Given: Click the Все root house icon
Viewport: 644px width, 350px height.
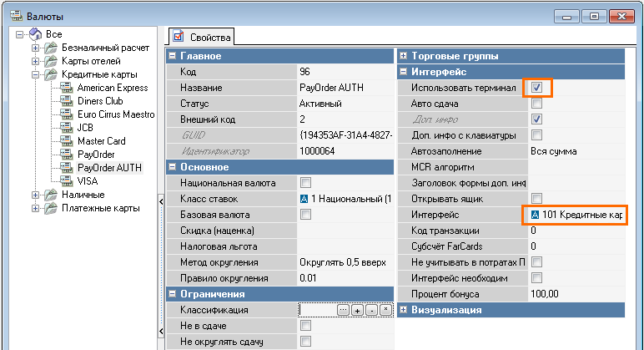Looking at the screenshot, I should point(35,34).
